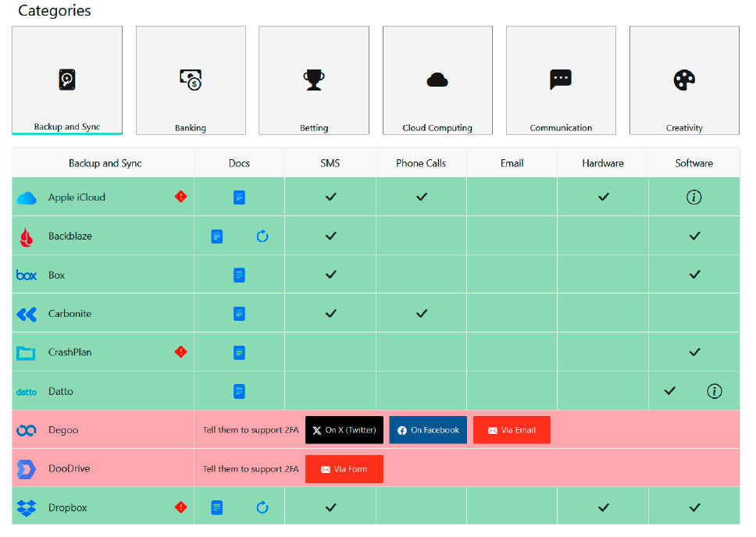Open the Backup and Sync category tile
756x537 pixels.
click(x=67, y=80)
